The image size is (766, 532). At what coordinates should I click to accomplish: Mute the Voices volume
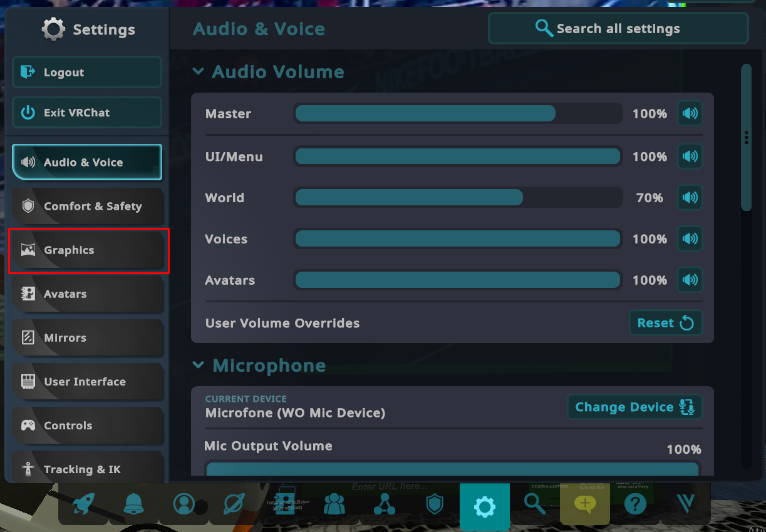(690, 239)
